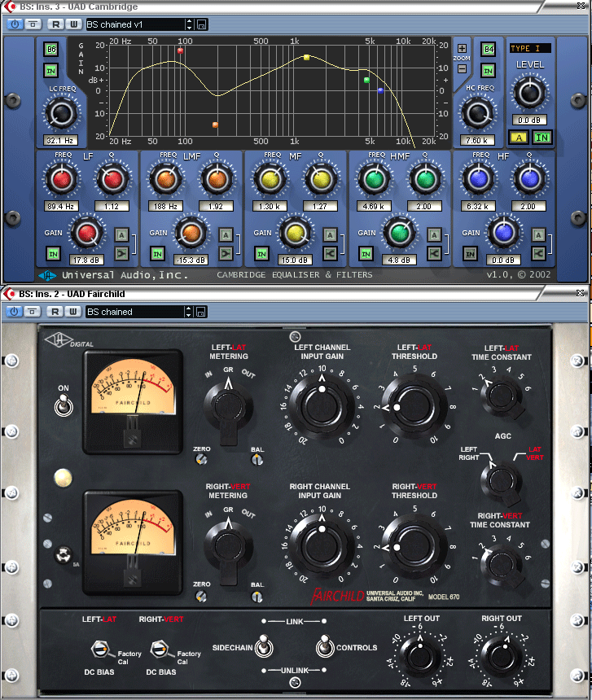Click LEFT-LAT THRESHOLD knob
The image size is (592, 700).
coord(414,407)
